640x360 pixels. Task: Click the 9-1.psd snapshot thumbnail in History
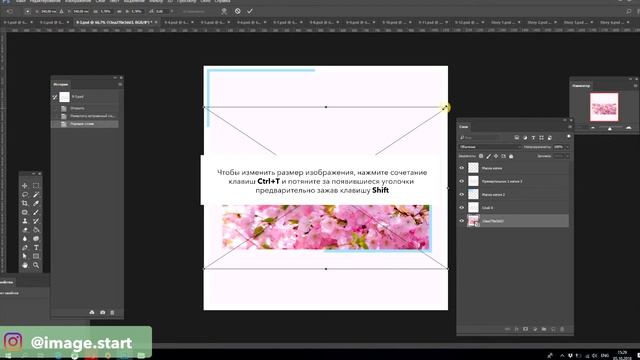pyautogui.click(x=64, y=97)
